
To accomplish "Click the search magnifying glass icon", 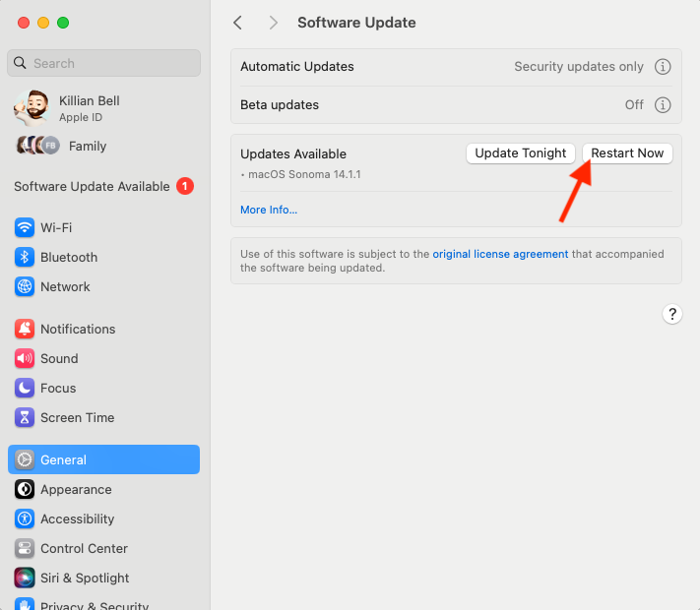I will 20,63.
